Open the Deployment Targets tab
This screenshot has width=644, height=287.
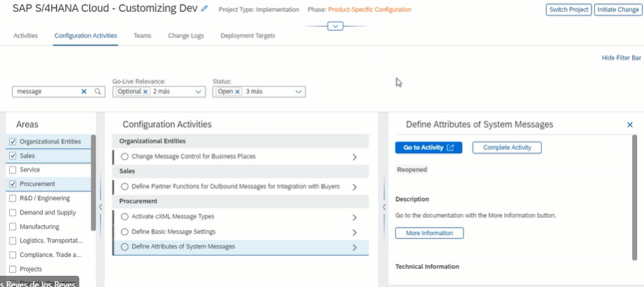click(x=248, y=36)
